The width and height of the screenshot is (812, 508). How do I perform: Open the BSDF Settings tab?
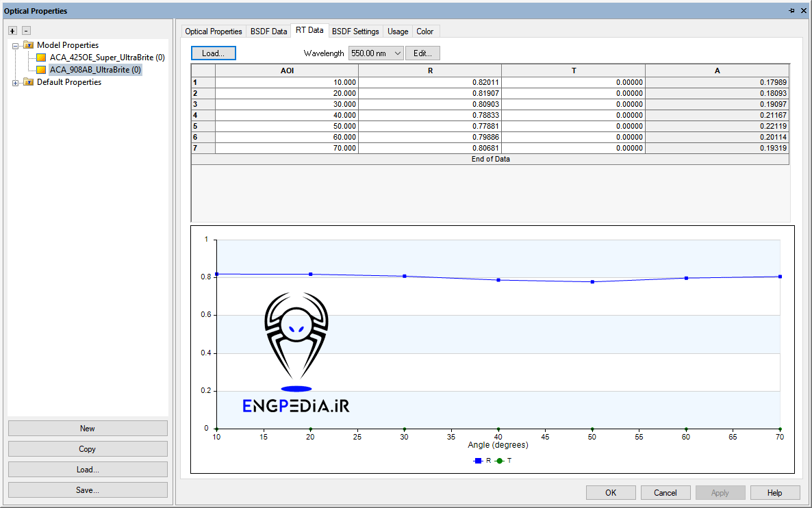click(x=355, y=31)
